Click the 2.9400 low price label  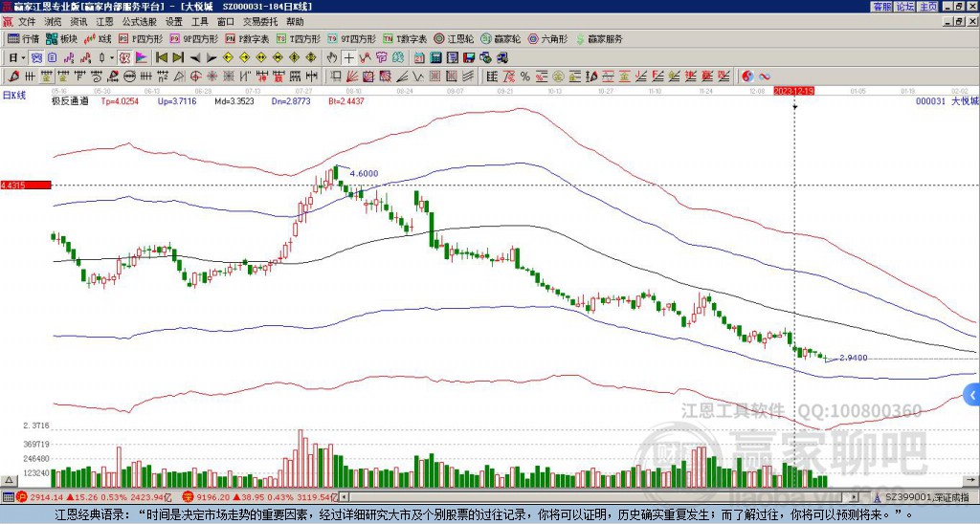(853, 358)
